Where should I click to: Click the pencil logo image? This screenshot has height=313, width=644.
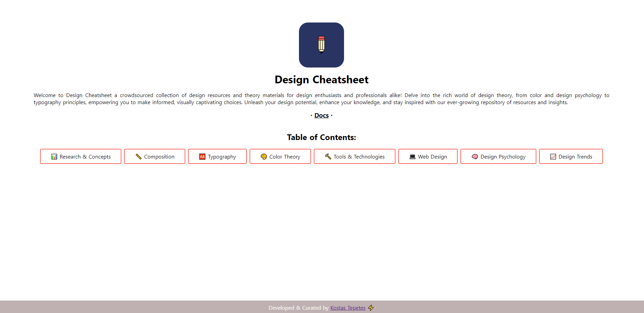click(321, 45)
